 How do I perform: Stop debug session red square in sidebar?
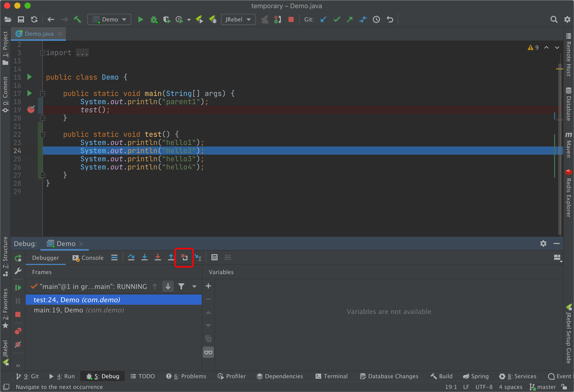pos(18,314)
